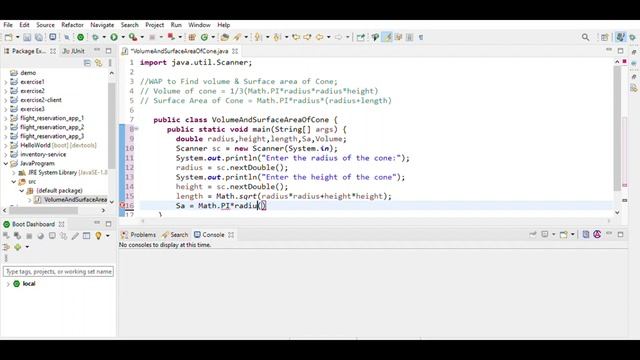Expand the local node in Boot Dashboard

click(x=8, y=284)
